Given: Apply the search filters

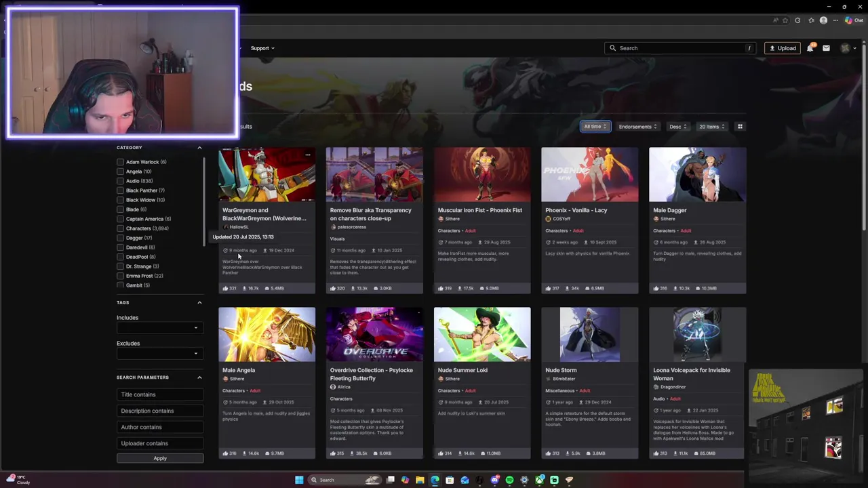Looking at the screenshot, I should coord(160,458).
